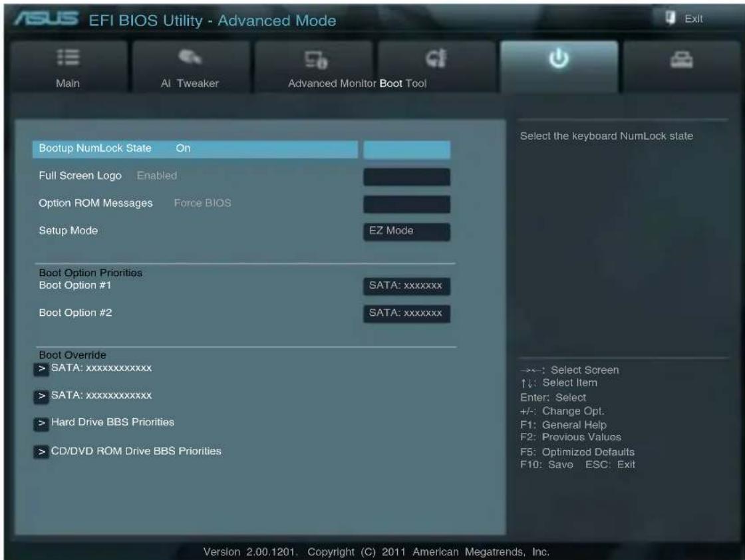
Task: Expand Hard Drive BBS Priorities arrow
Action: click(41, 423)
